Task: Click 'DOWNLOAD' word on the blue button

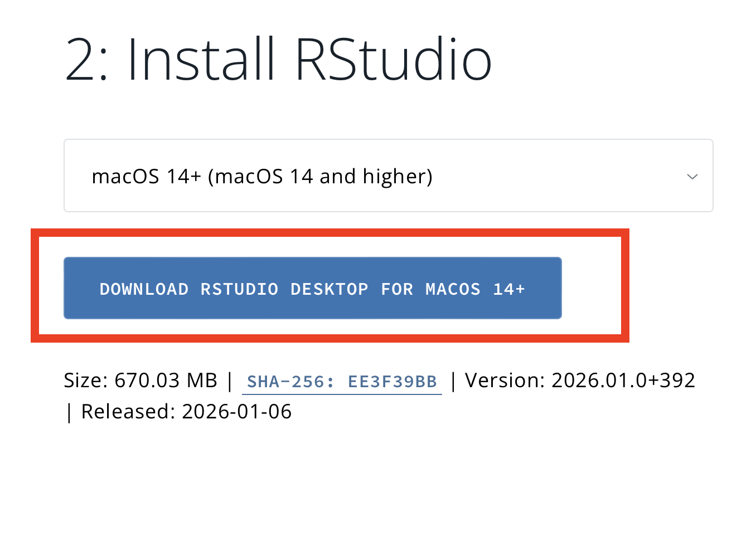Action: coord(144,289)
